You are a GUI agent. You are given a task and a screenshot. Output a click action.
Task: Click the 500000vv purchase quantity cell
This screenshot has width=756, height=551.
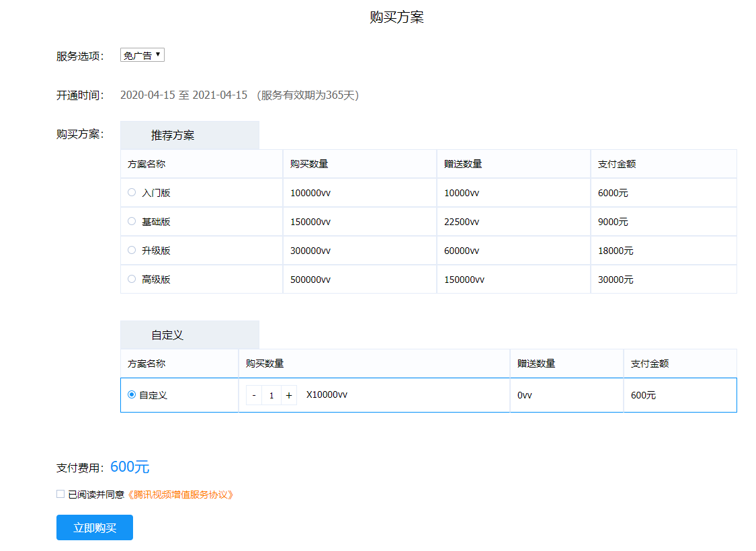pos(310,280)
